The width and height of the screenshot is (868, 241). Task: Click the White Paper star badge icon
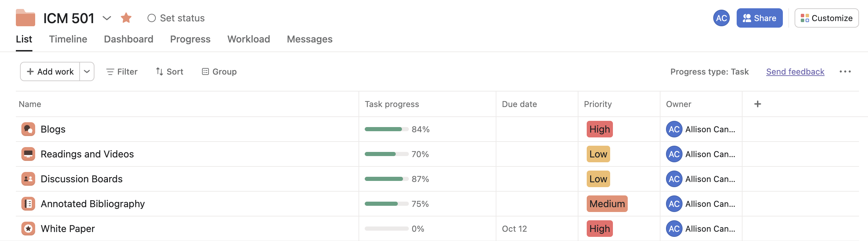(x=28, y=229)
